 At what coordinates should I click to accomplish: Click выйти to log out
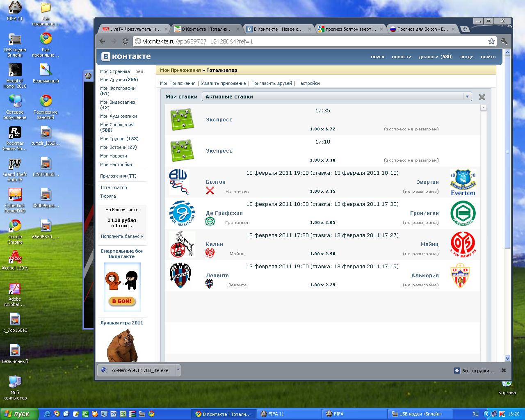488,57
